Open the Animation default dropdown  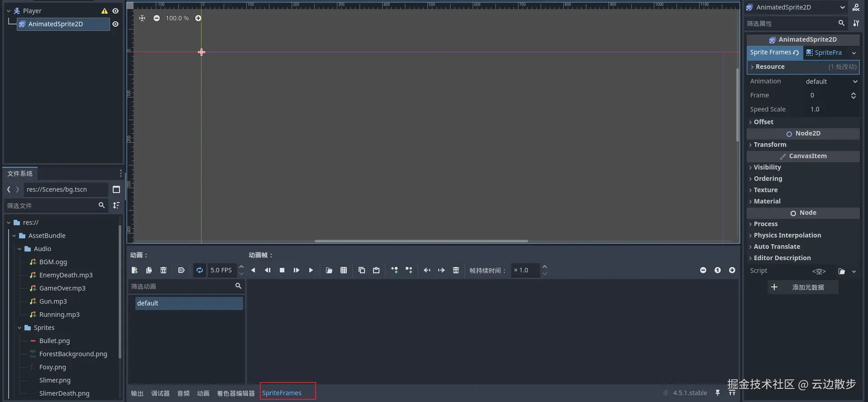pyautogui.click(x=831, y=82)
